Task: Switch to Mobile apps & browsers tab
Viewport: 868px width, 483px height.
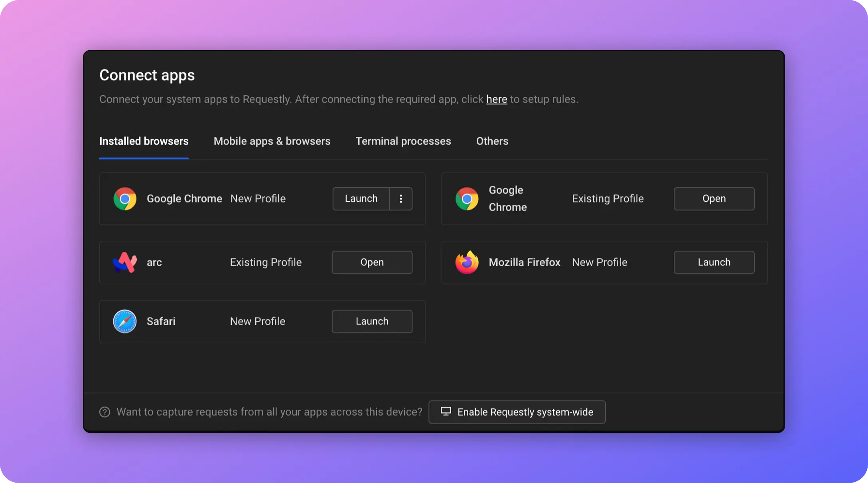Action: pos(272,141)
